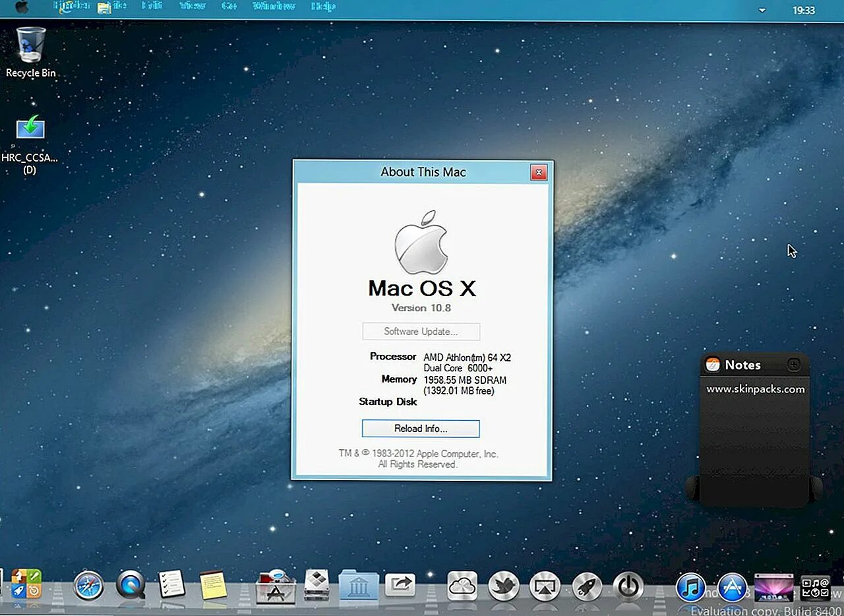Image resolution: width=844 pixels, height=616 pixels.
Task: Open the purple galaxy wallpaper dock icon
Action: [773, 587]
